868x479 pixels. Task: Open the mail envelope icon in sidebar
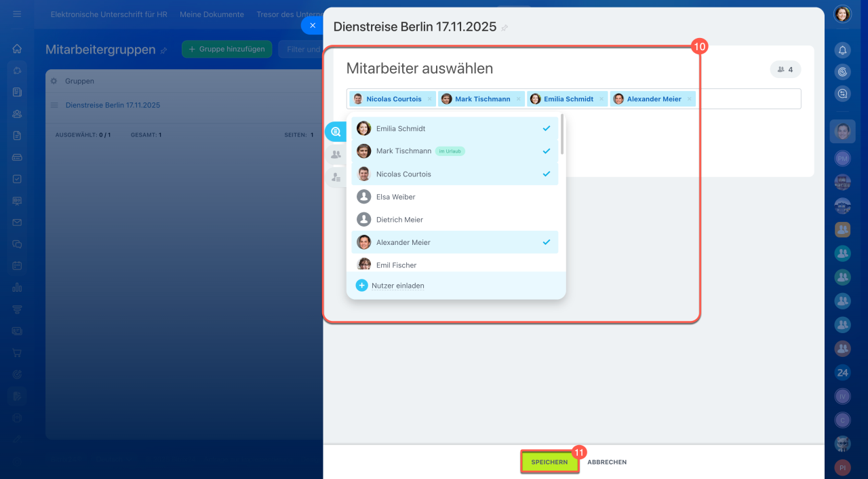coord(17,223)
